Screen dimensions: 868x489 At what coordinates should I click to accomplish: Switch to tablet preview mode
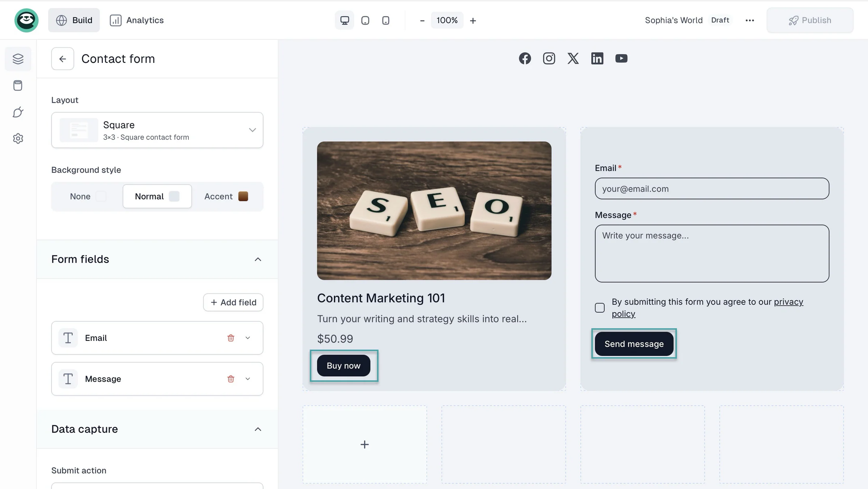click(x=365, y=20)
